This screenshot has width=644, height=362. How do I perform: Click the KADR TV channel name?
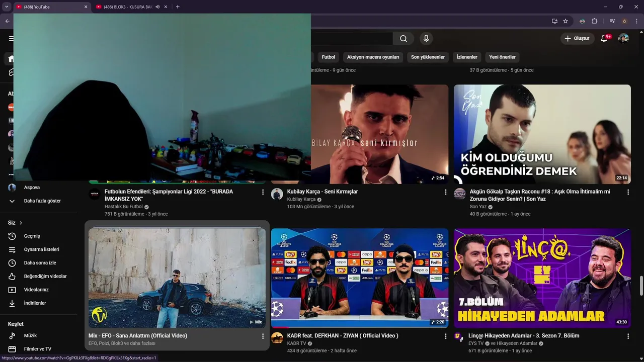point(296,343)
